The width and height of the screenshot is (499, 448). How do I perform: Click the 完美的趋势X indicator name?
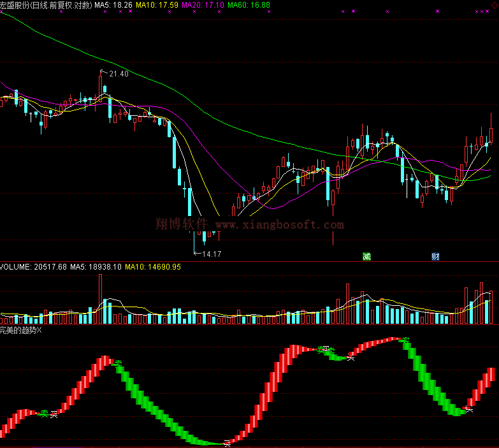20,330
